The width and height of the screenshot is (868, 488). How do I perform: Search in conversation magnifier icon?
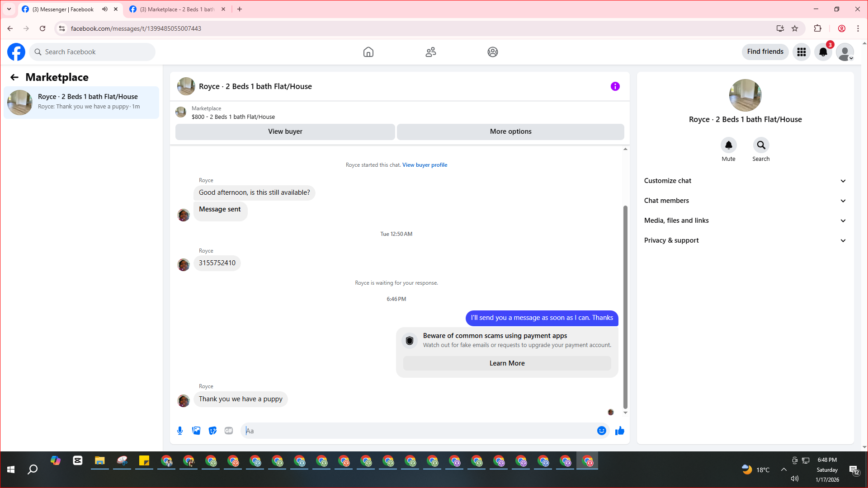click(x=761, y=145)
